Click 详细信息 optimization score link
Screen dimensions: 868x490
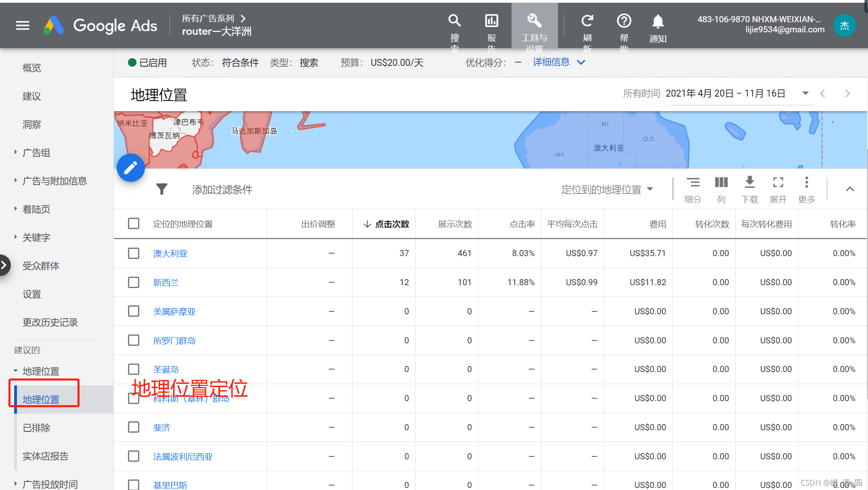(551, 62)
